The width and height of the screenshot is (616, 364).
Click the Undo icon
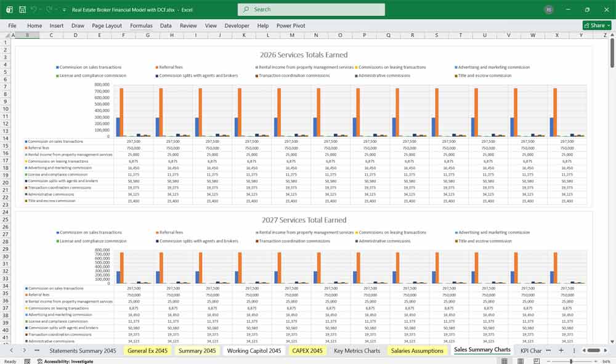click(34, 9)
